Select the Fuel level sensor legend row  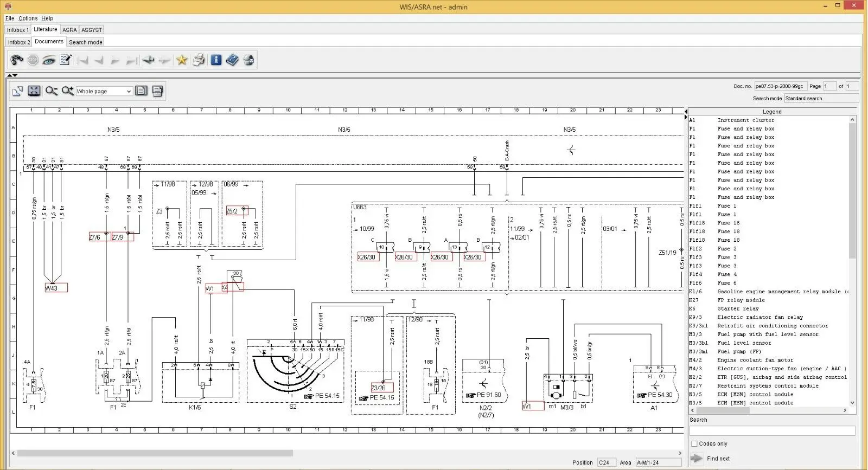(x=768, y=343)
